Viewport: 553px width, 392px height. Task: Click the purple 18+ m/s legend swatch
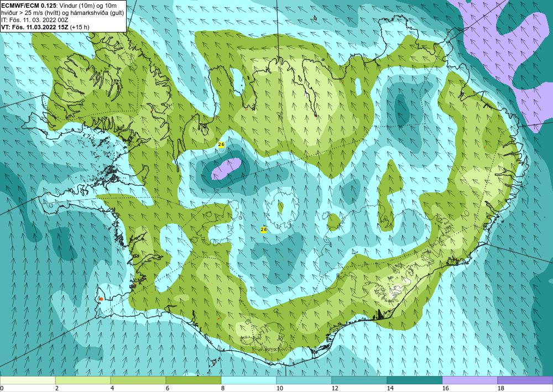pyautogui.click(x=525, y=380)
